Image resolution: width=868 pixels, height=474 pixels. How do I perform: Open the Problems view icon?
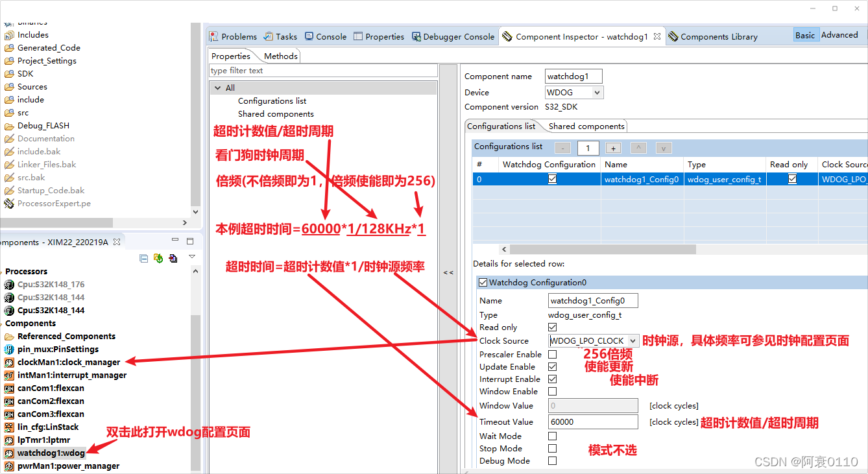(214, 36)
